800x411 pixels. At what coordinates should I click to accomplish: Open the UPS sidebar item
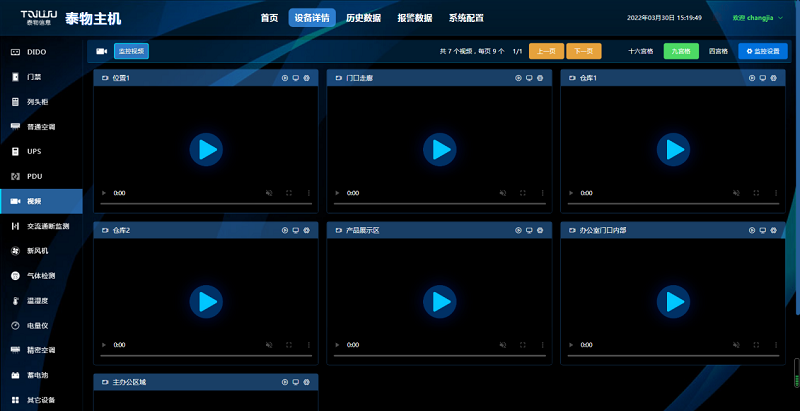pos(41,151)
